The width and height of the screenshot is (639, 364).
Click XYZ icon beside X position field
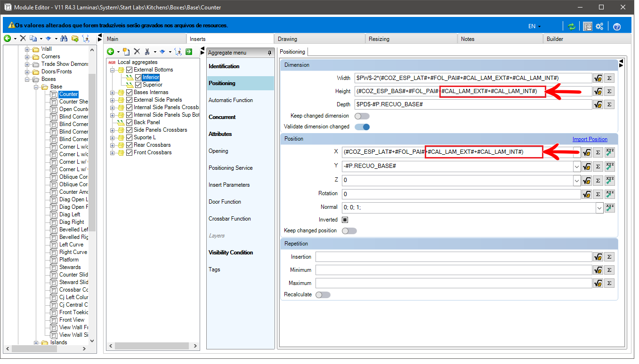[x=610, y=152]
